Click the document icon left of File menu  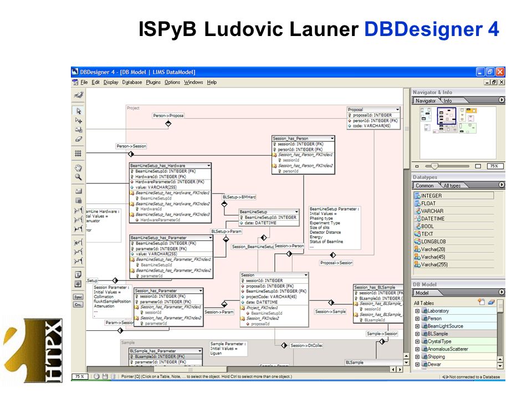(75, 82)
